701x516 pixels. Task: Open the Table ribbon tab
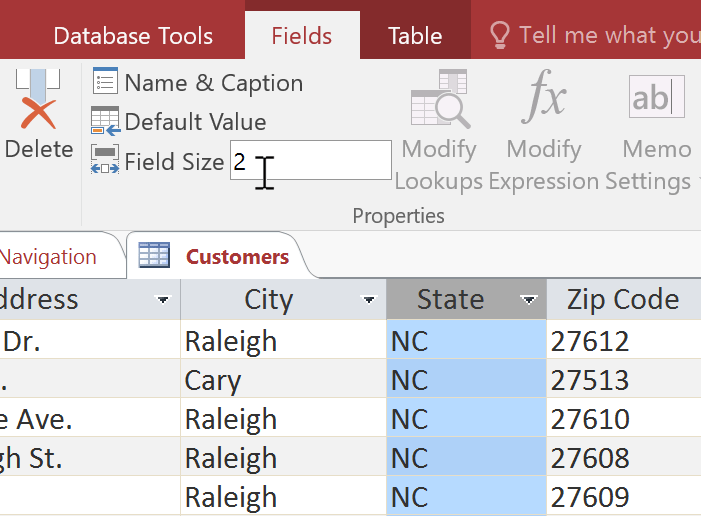[x=415, y=37]
